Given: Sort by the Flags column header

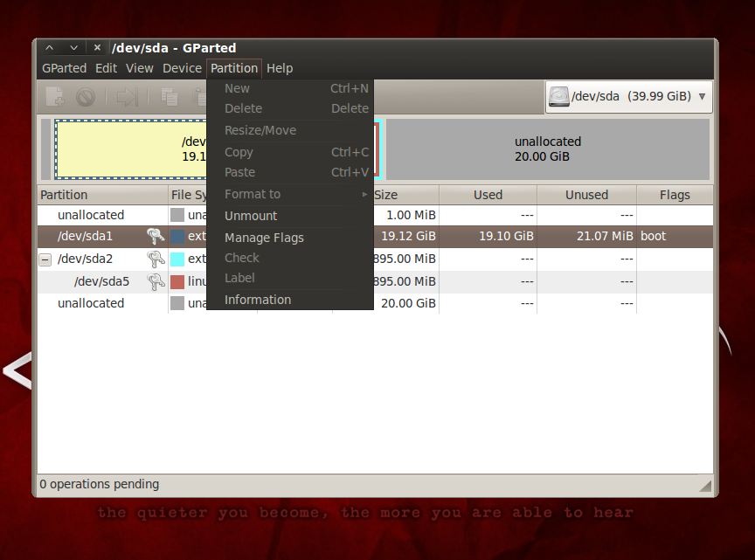Looking at the screenshot, I should [675, 195].
